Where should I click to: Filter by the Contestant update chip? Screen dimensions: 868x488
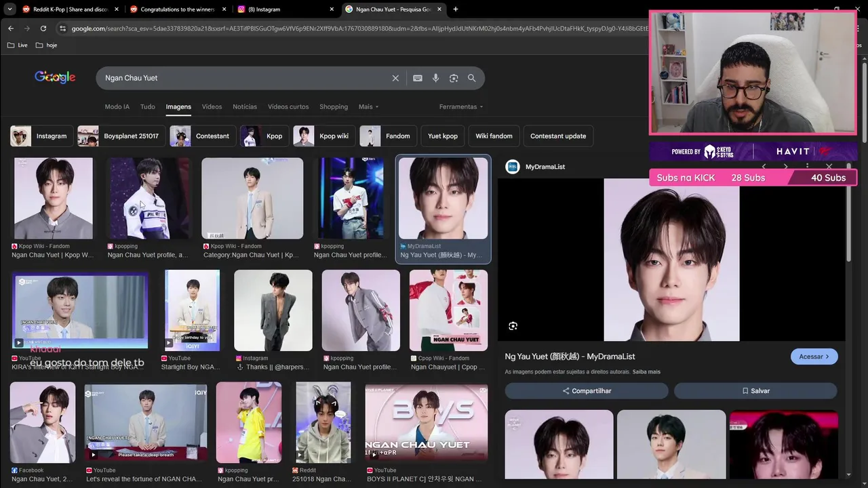pos(558,136)
